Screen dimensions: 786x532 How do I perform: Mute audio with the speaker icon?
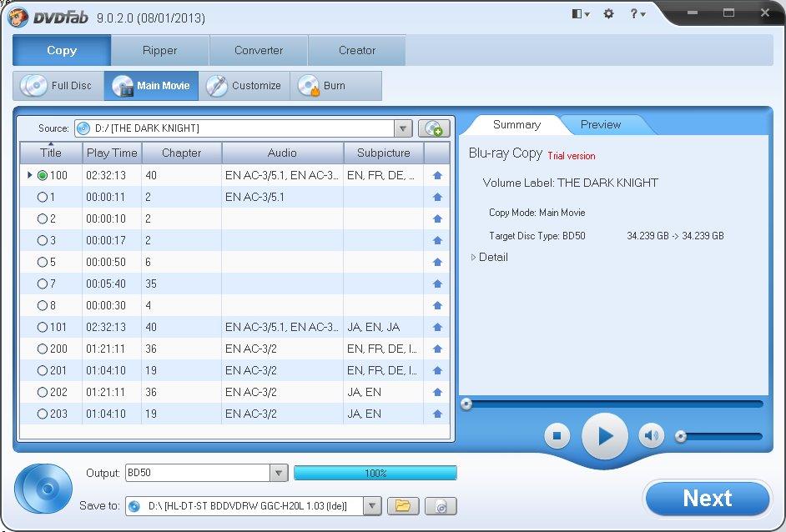pyautogui.click(x=651, y=435)
